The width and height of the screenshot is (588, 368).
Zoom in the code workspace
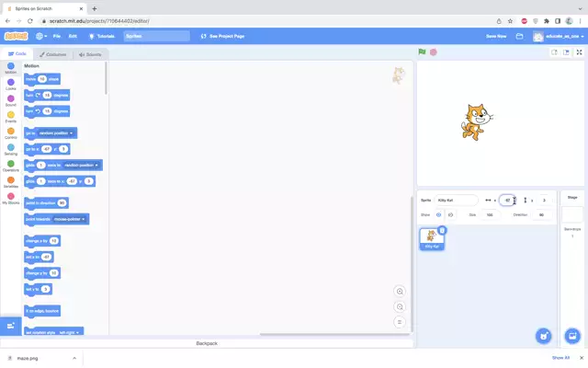(400, 292)
